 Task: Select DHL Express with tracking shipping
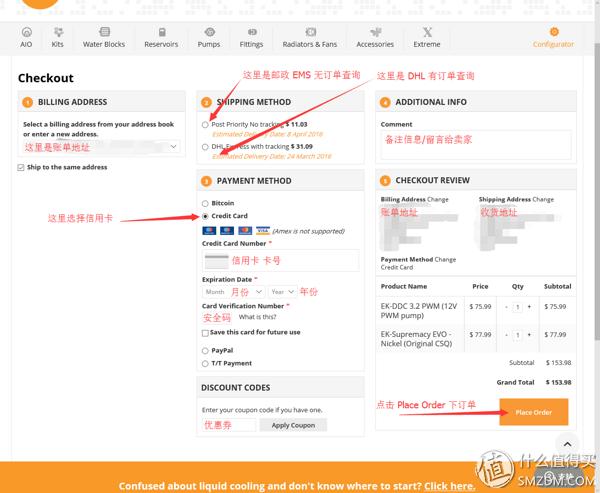click(205, 147)
